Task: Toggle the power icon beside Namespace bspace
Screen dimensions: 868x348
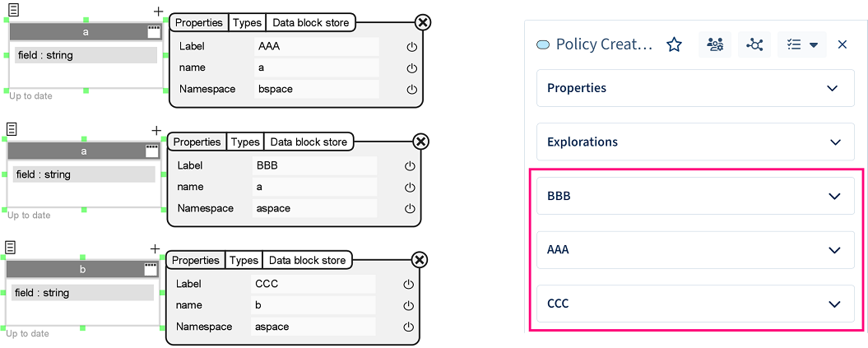Action: tap(412, 90)
